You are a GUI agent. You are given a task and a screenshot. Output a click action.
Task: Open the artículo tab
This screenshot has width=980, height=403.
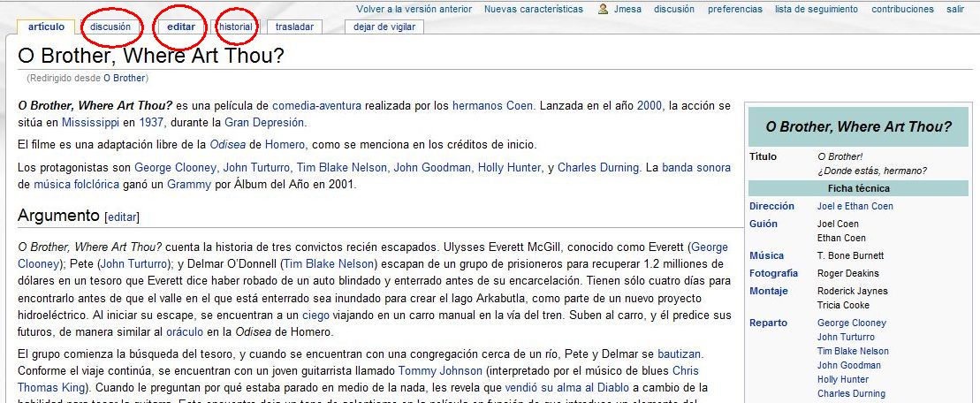46,27
